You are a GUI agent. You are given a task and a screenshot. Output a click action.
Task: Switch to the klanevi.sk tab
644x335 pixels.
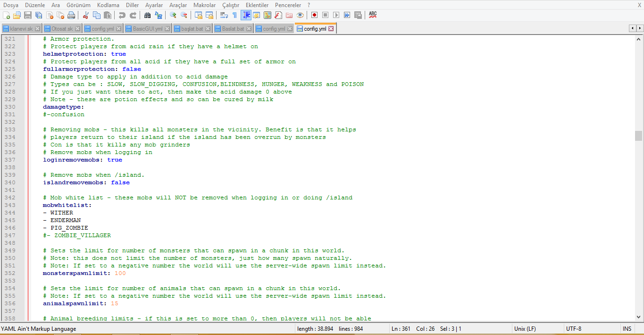pyautogui.click(x=21, y=29)
